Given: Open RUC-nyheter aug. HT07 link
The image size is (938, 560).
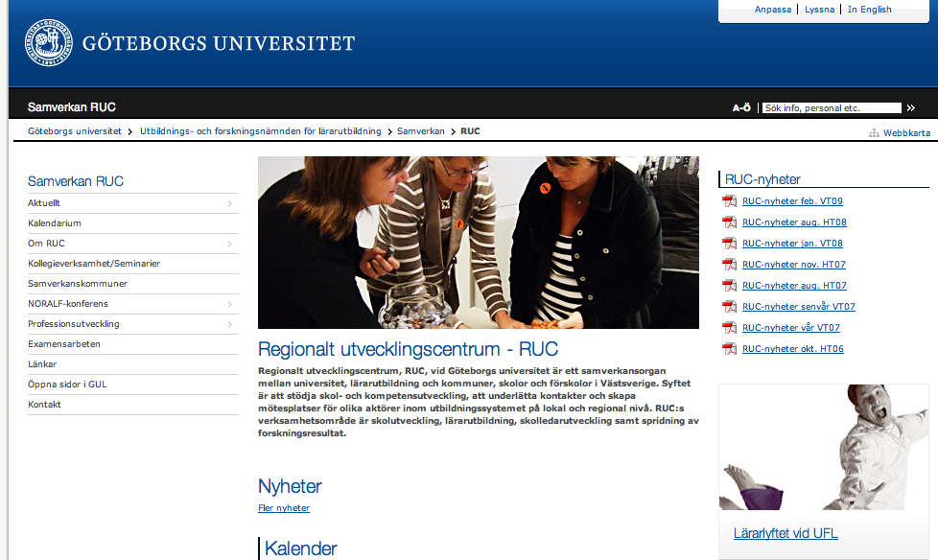Looking at the screenshot, I should (x=794, y=286).
